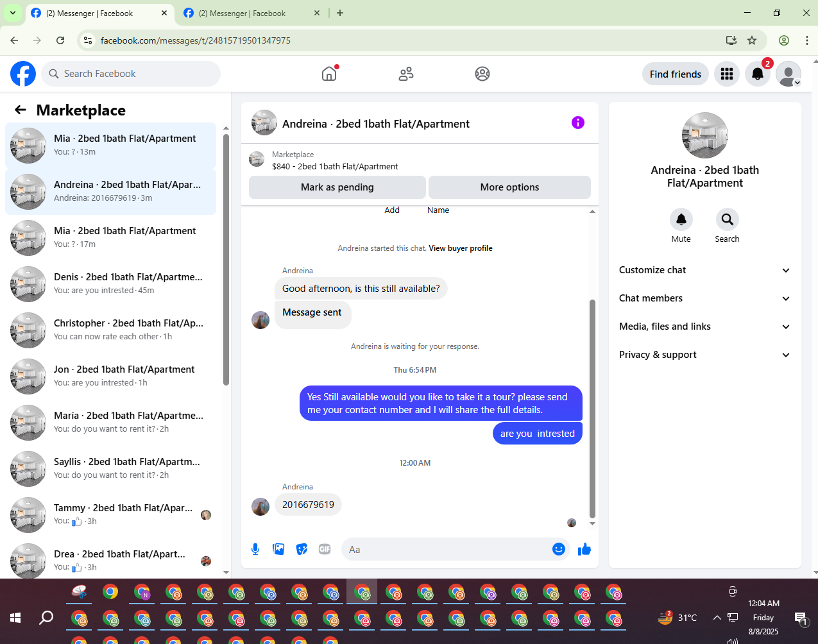Open View buyer profile link
The image size is (818, 644).
tap(461, 248)
